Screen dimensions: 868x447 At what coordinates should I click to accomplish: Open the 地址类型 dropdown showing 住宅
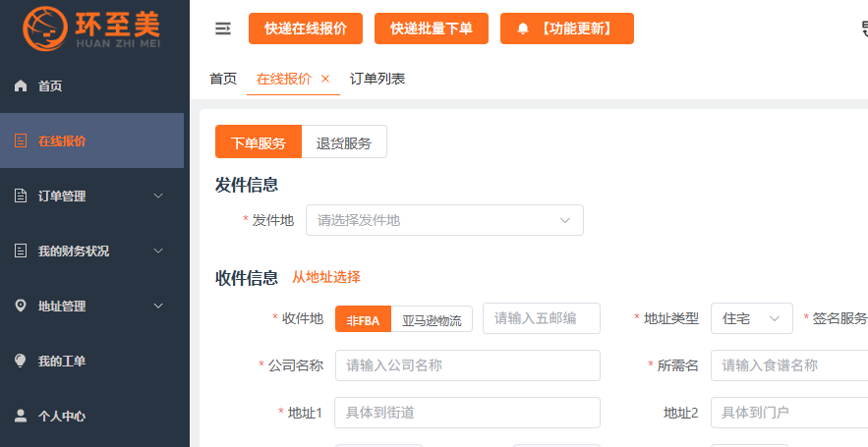(751, 318)
